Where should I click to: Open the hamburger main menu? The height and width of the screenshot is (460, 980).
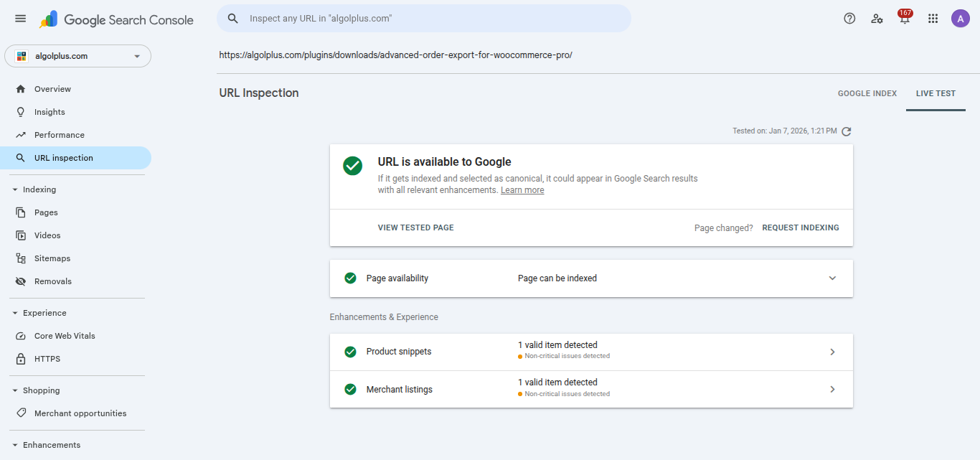click(x=20, y=19)
